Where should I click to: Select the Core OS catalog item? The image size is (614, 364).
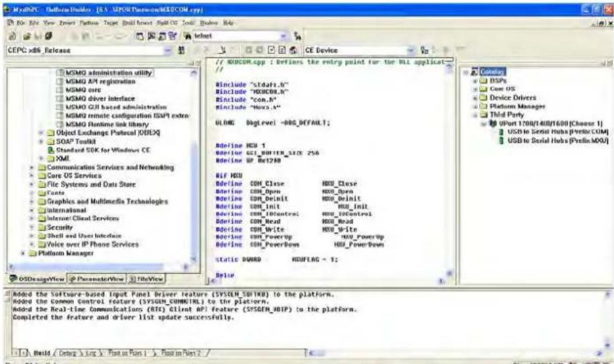pos(503,89)
